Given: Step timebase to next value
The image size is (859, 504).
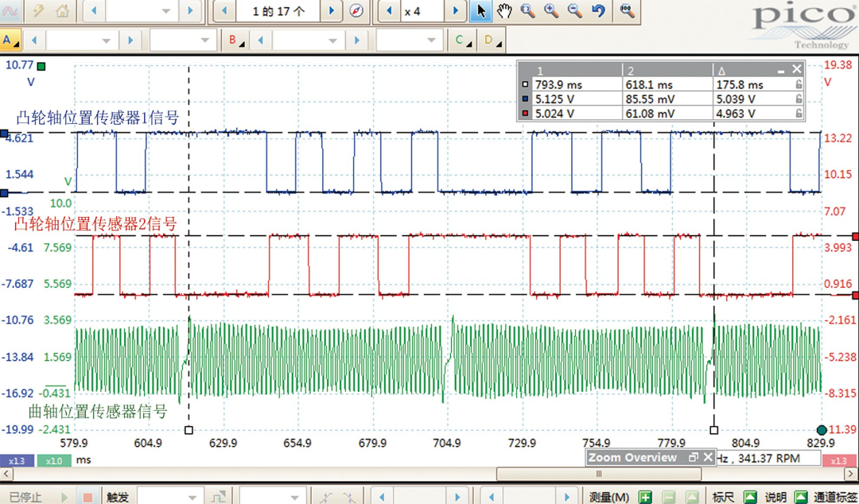Looking at the screenshot, I should [x=190, y=11].
